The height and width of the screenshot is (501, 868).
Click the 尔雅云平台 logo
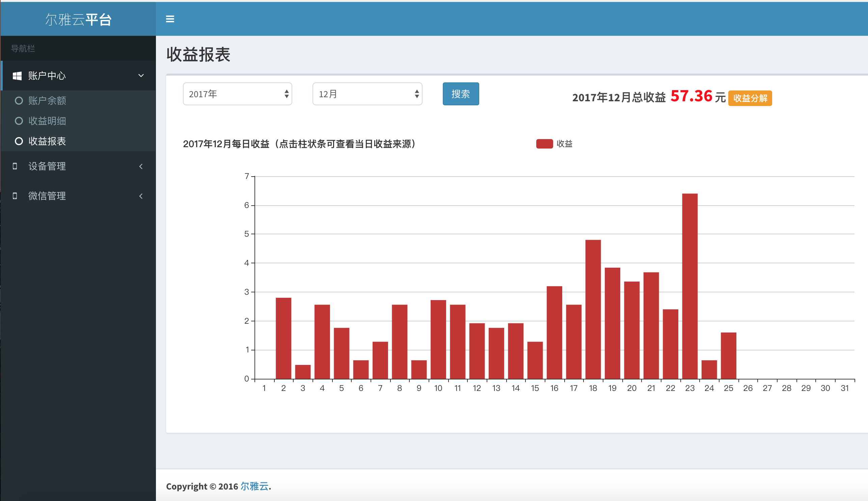(78, 20)
